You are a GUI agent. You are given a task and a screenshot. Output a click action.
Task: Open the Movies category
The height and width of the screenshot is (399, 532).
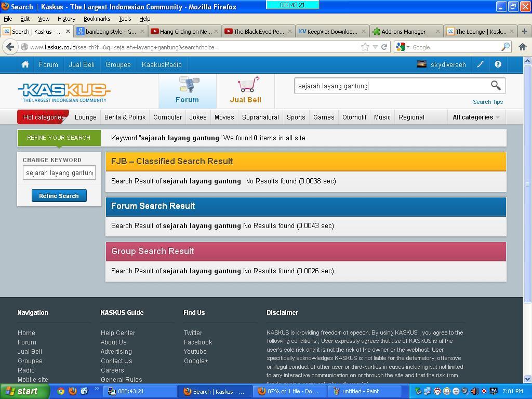coord(224,117)
